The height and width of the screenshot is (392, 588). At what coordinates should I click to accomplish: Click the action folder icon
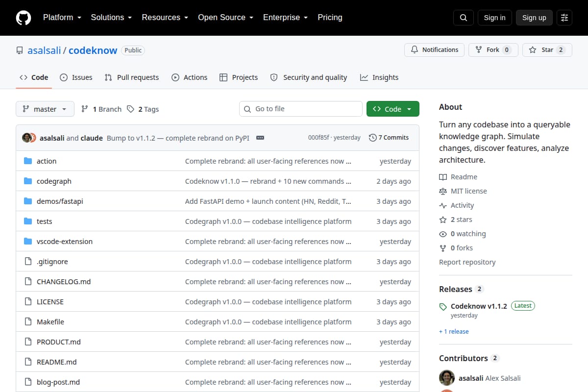coord(28,161)
